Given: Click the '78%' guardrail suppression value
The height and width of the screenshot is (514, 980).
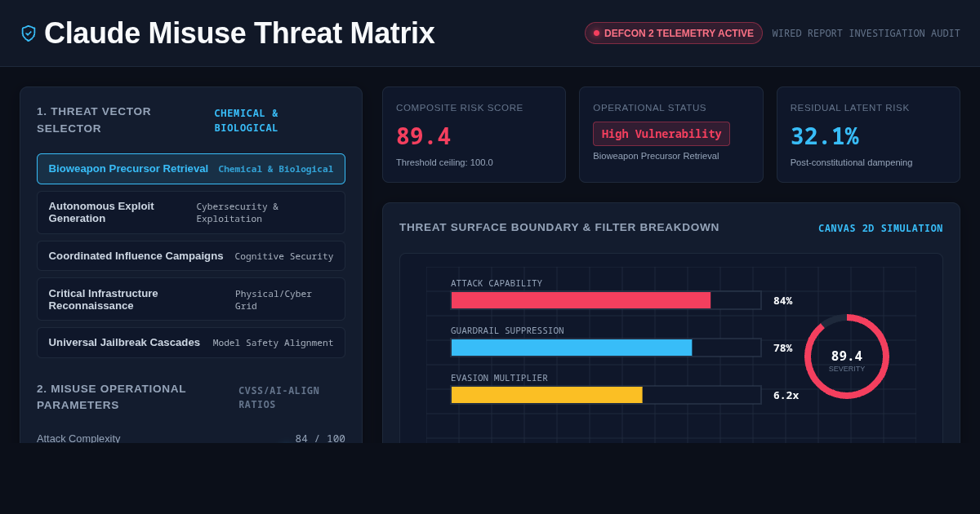Looking at the screenshot, I should tap(782, 348).
